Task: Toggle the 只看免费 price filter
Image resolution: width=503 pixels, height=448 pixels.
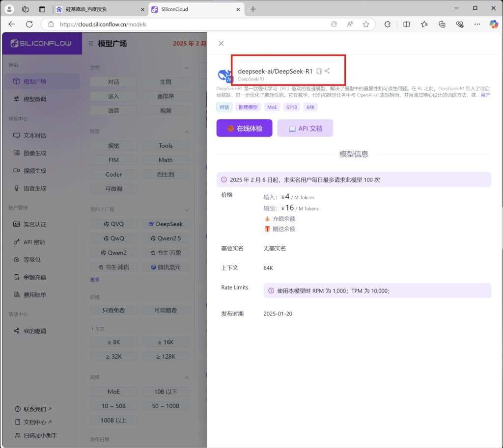Action: [x=113, y=311]
